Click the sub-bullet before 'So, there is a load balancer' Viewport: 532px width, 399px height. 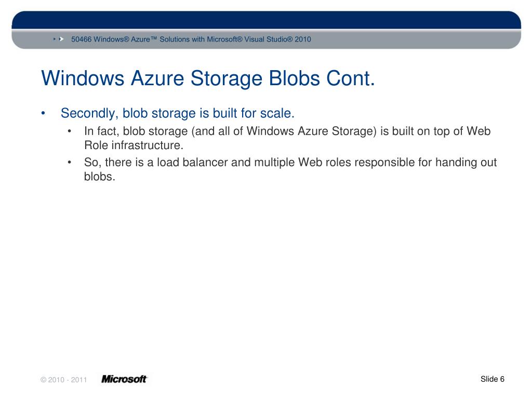pos(70,162)
